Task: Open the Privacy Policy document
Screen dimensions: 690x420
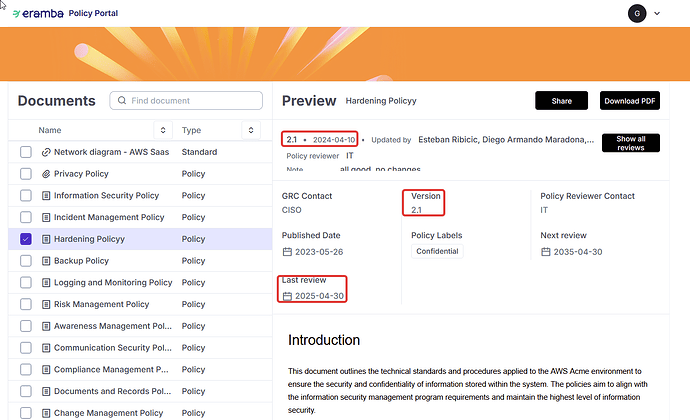Action: tap(81, 173)
